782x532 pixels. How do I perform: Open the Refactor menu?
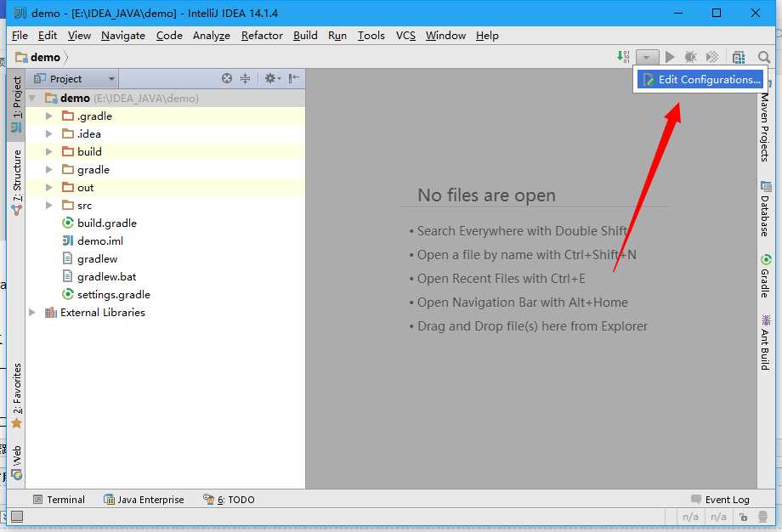click(262, 36)
